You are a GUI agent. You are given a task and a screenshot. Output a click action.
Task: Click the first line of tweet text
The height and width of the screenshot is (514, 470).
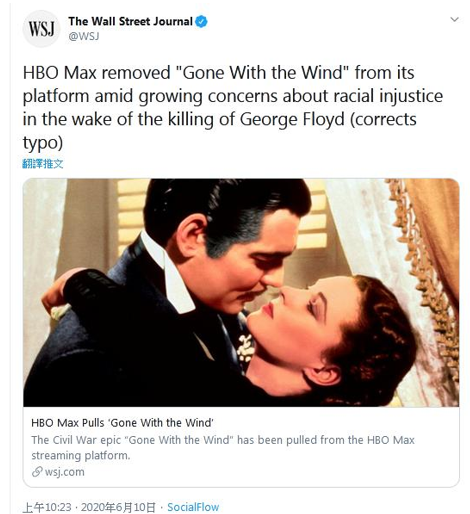[x=218, y=73]
